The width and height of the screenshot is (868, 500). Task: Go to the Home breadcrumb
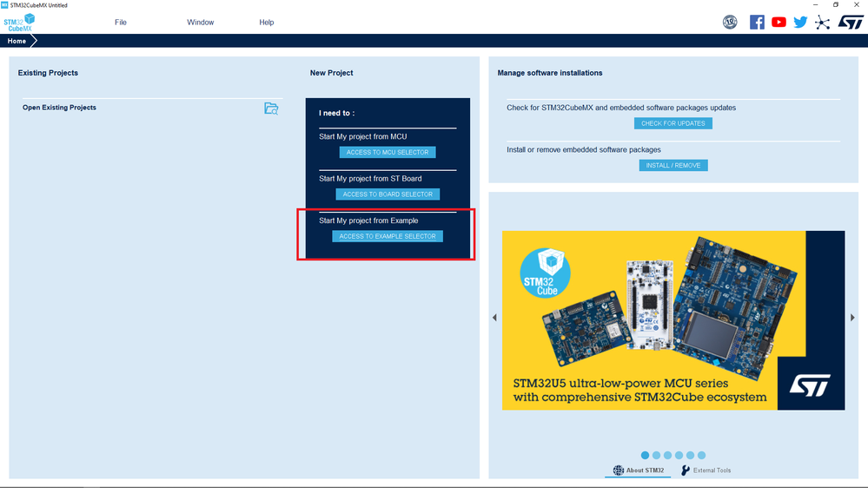[17, 41]
